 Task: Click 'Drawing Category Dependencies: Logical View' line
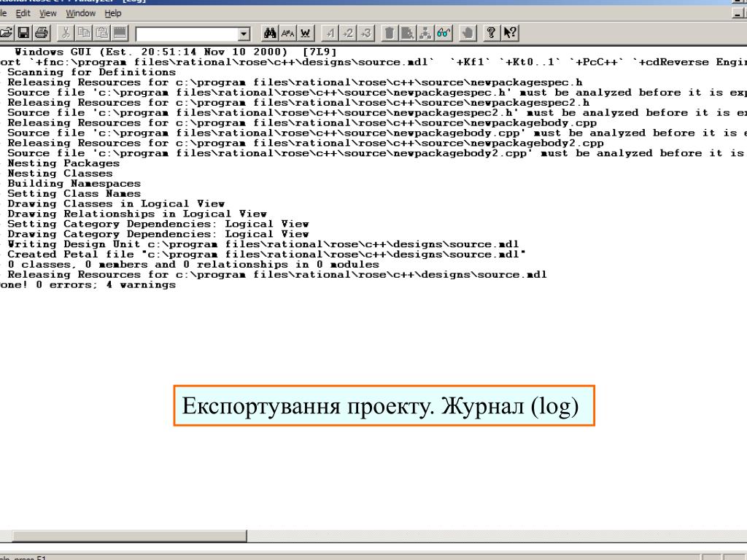click(158, 234)
